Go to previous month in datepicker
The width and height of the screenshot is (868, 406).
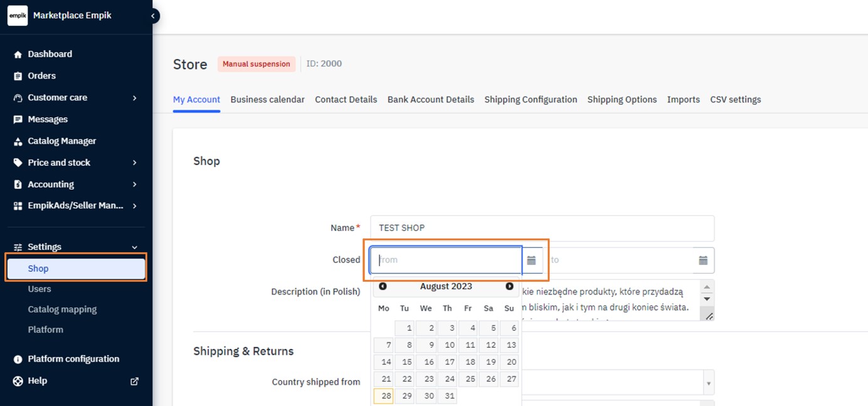tap(383, 287)
